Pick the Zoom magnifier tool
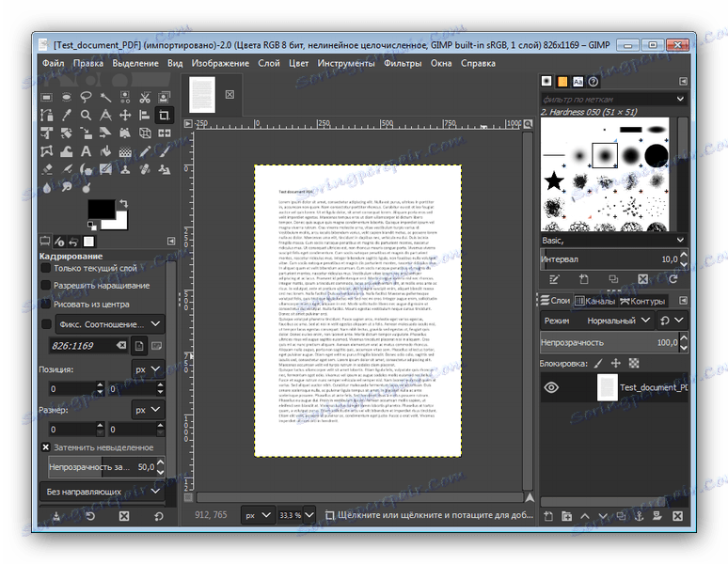 [86, 115]
